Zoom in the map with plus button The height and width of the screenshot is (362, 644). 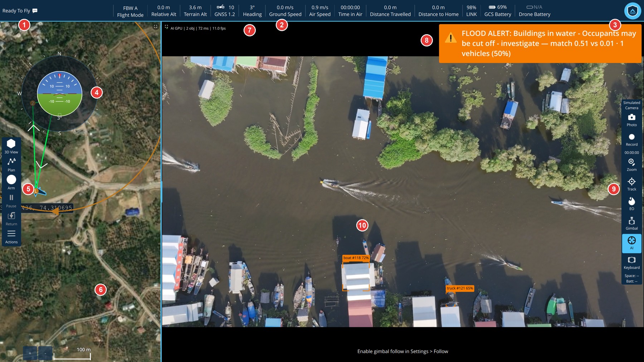30,353
